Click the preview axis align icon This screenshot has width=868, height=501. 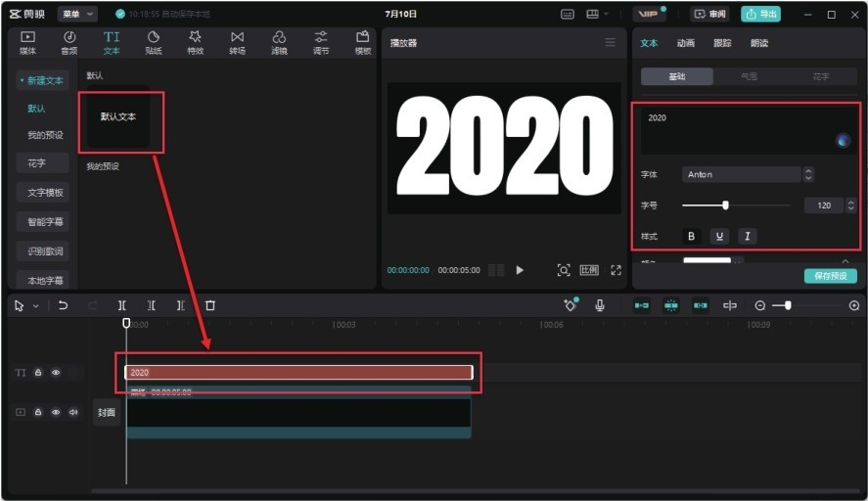coord(730,305)
